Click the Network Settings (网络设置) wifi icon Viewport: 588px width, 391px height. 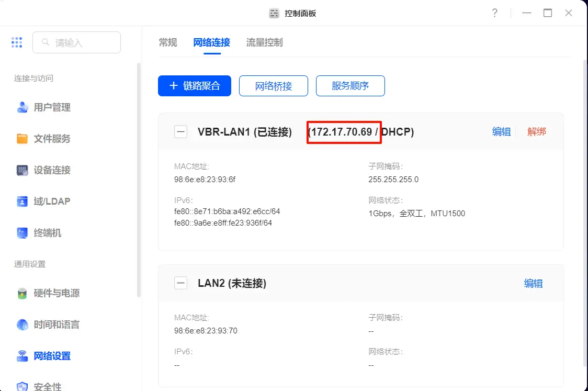(x=22, y=356)
